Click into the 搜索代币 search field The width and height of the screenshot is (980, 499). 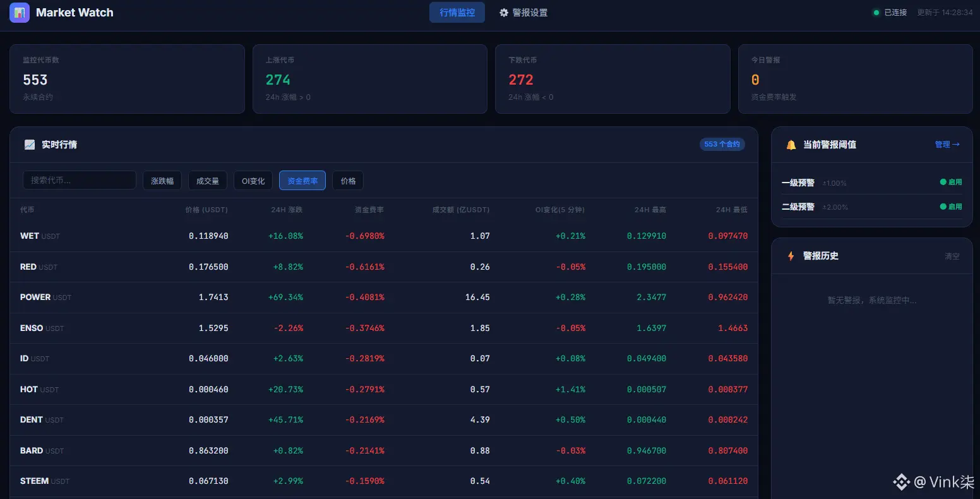tap(80, 180)
